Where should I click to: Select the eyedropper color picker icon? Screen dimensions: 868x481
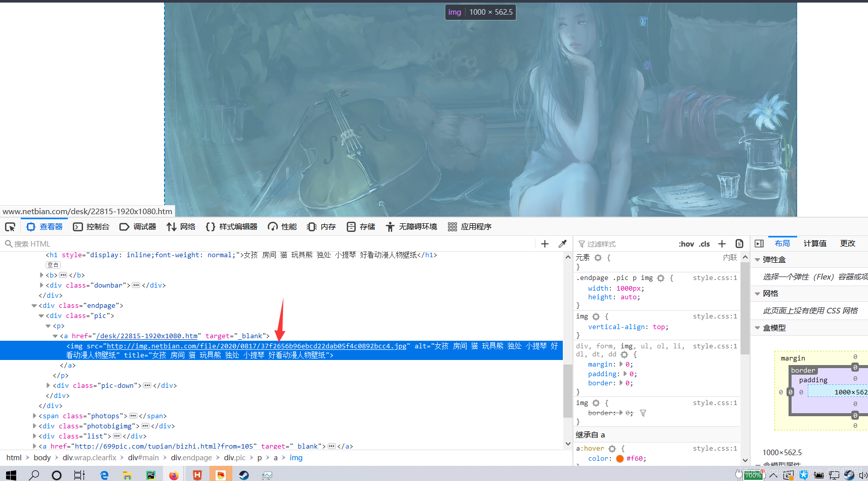tap(562, 244)
